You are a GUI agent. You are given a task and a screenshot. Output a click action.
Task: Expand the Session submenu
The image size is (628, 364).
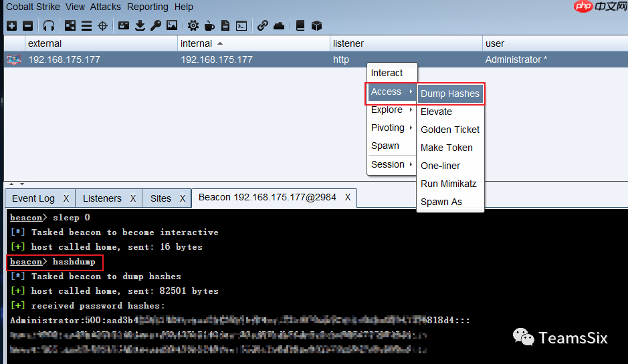tap(392, 164)
